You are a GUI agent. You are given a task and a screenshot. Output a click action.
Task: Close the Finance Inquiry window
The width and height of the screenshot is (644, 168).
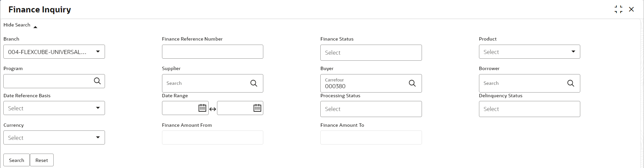coord(632,9)
